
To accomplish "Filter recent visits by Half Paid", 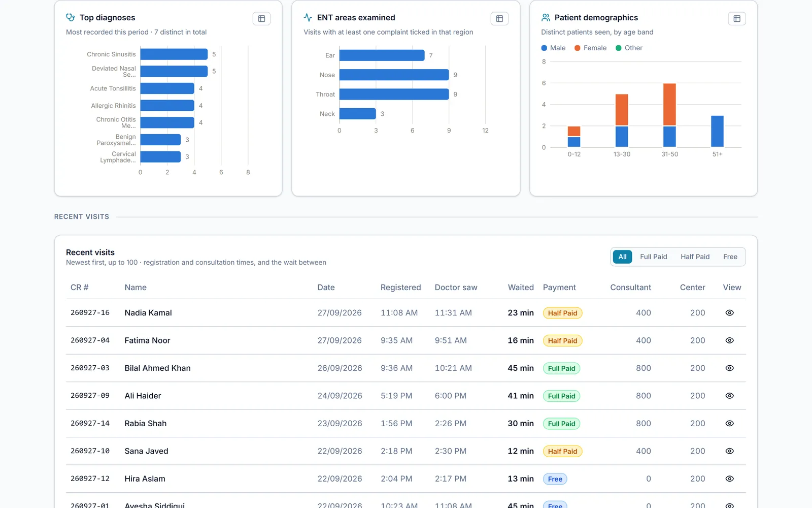I will coord(695,257).
